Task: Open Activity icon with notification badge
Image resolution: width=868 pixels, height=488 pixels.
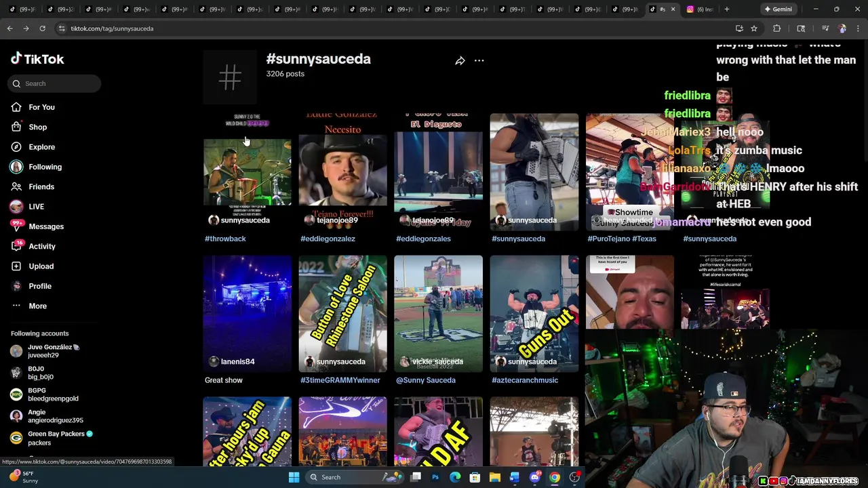Action: (16, 246)
